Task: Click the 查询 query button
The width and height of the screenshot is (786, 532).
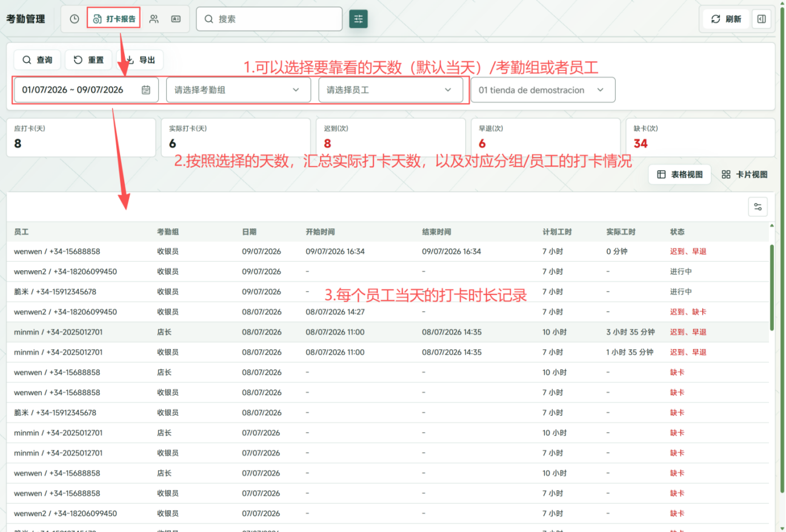Action: (38, 60)
